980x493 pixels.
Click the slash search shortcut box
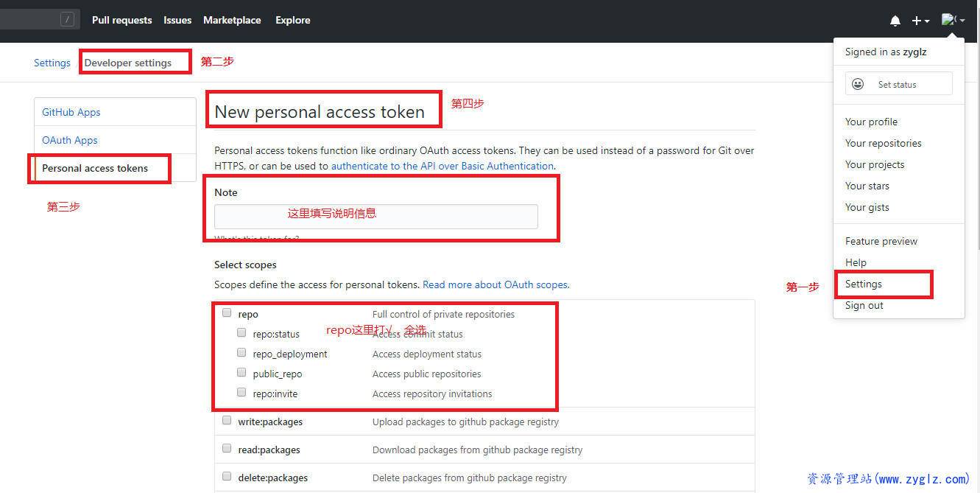(68, 20)
